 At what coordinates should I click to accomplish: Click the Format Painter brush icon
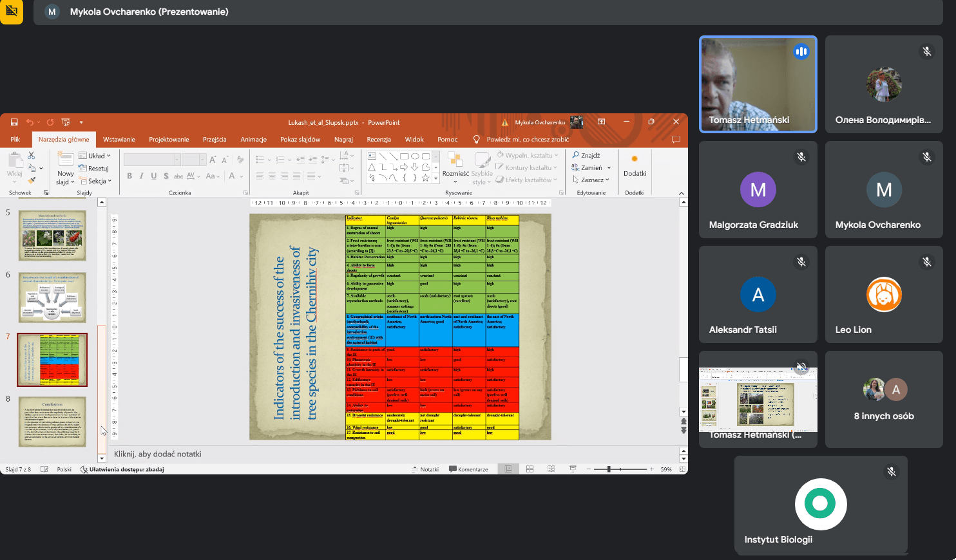coord(32,181)
